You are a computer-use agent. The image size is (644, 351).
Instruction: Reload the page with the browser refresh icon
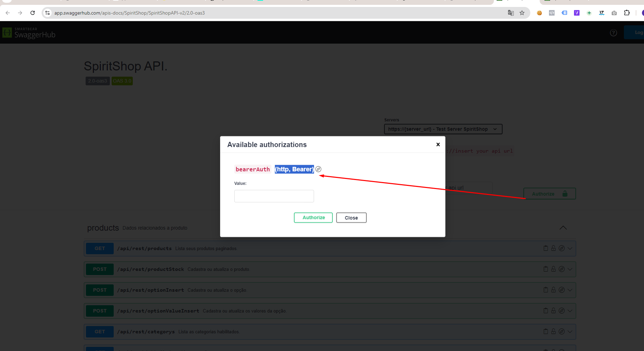(33, 13)
